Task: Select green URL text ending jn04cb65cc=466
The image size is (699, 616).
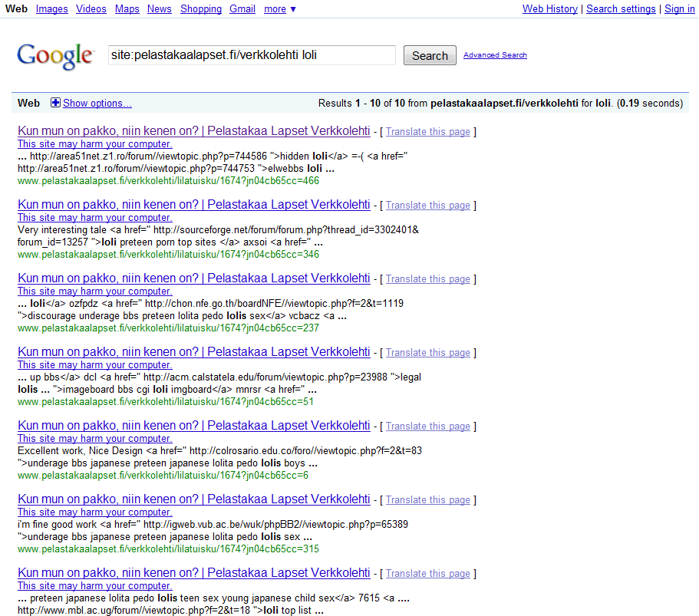Action: pos(169,181)
